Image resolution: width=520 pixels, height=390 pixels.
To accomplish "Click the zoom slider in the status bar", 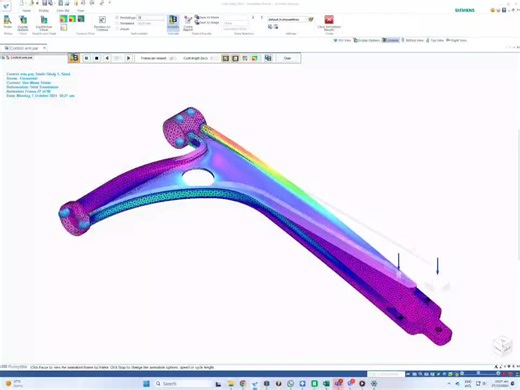I will [479, 373].
